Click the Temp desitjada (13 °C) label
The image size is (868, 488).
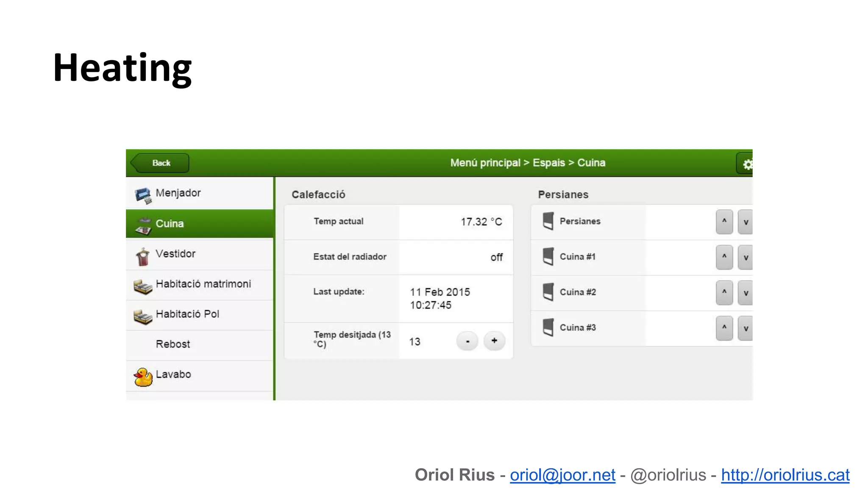coord(352,339)
